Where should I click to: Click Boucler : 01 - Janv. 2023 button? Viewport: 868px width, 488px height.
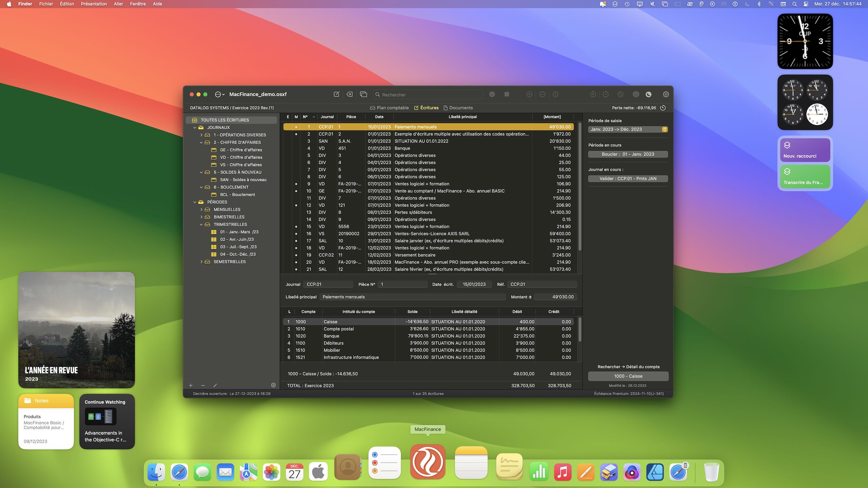628,154
